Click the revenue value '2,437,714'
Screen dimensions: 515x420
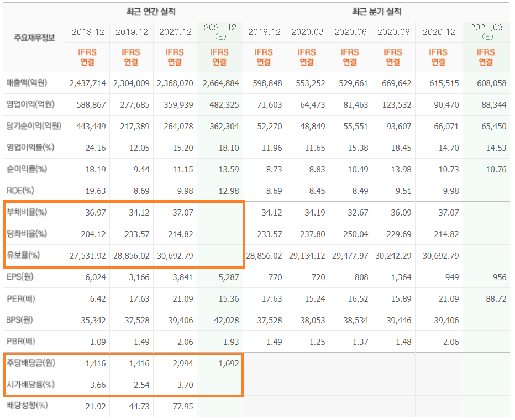(88, 83)
